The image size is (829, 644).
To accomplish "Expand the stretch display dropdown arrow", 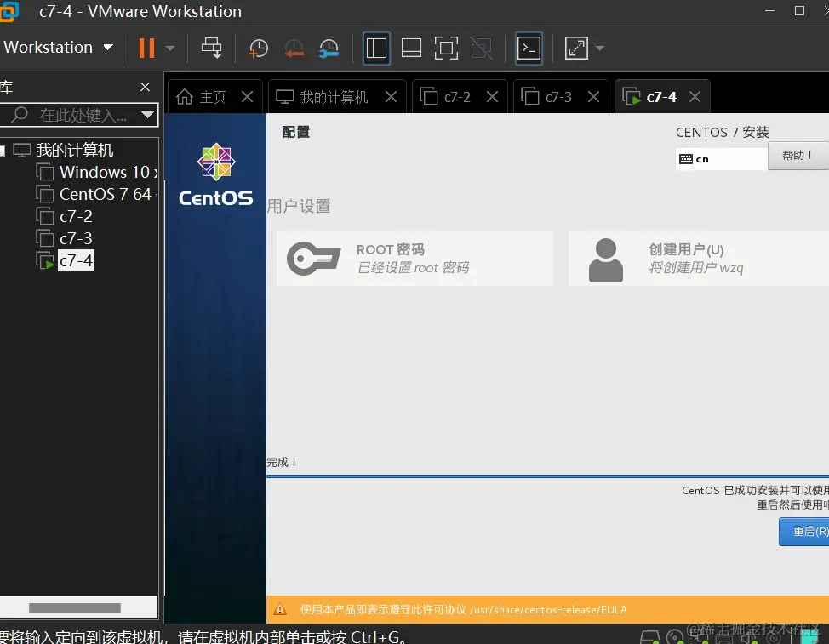I will [x=599, y=48].
